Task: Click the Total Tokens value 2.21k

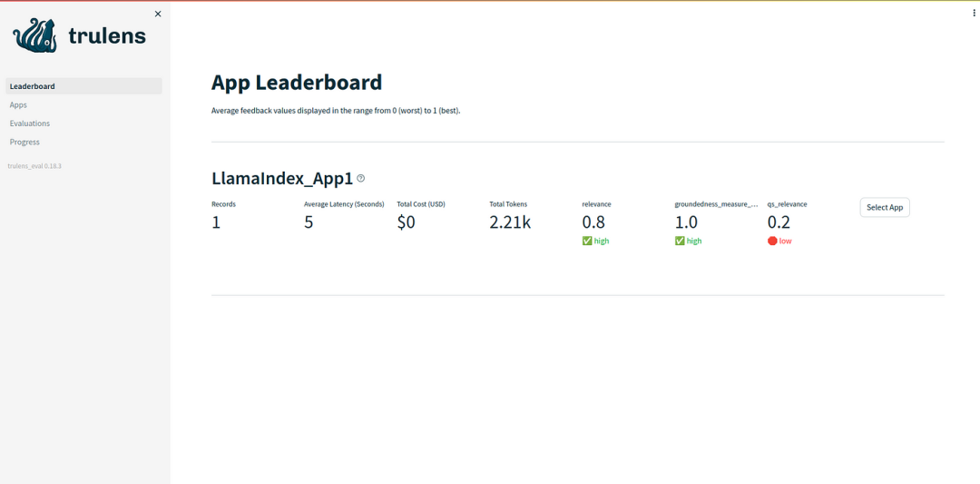Action: 510,222
